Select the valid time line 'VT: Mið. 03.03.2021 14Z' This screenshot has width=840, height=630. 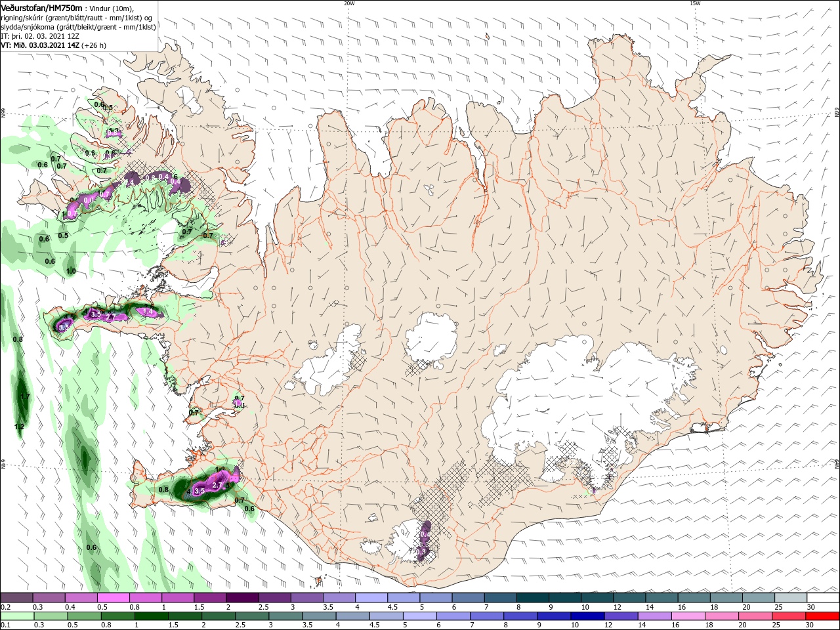pyautogui.click(x=39, y=45)
